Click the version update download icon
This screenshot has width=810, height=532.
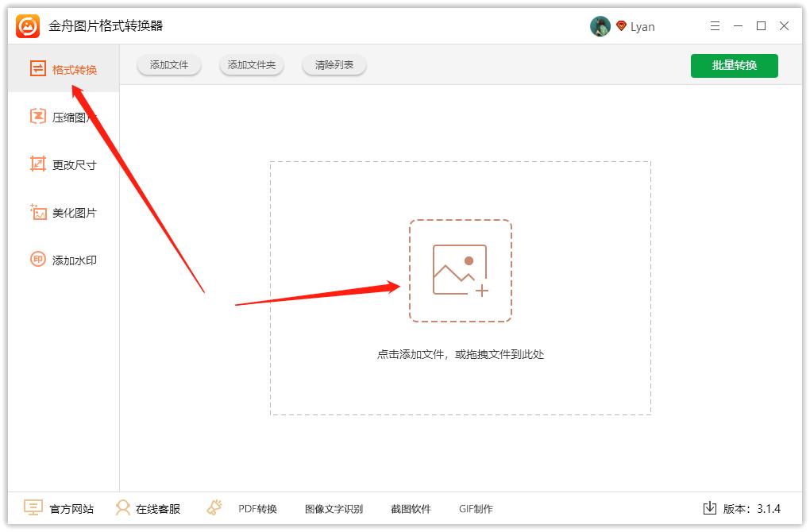[710, 508]
